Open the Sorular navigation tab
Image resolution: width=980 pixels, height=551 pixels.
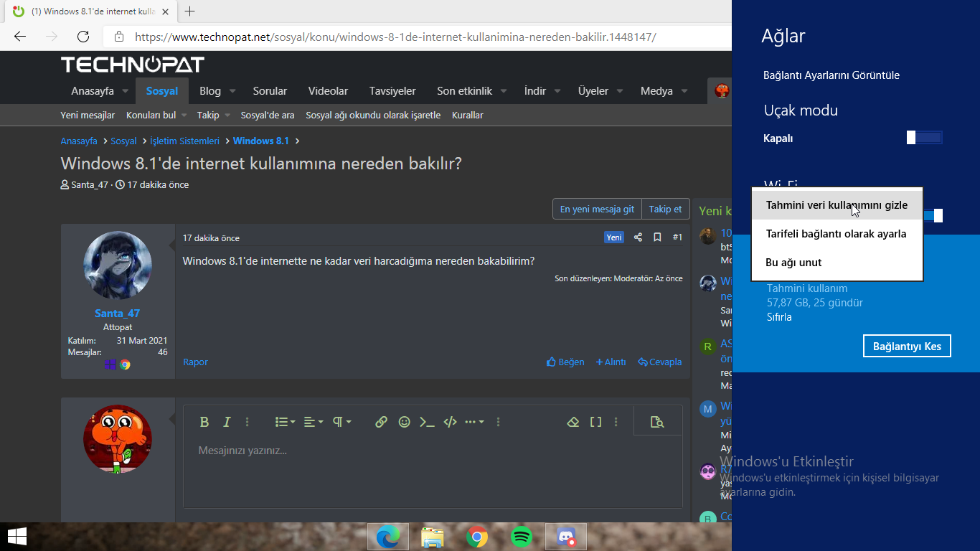[270, 91]
